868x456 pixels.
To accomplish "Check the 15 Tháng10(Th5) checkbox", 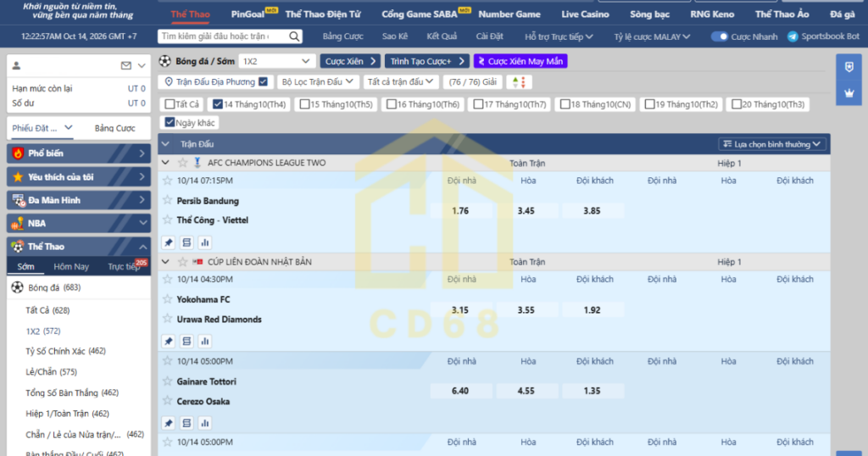I will pos(304,104).
